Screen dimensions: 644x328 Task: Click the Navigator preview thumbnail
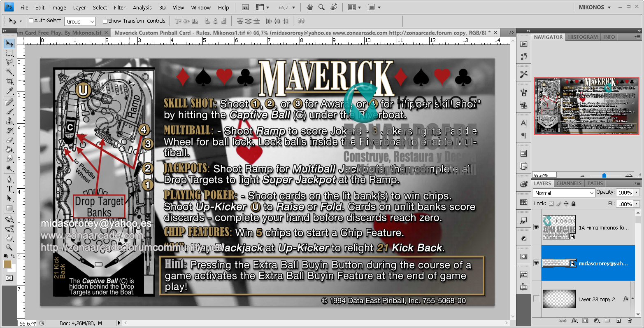coord(586,106)
